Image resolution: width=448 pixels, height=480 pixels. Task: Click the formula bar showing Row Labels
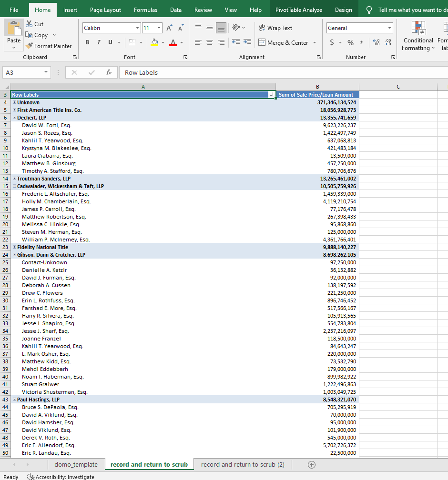click(x=284, y=72)
